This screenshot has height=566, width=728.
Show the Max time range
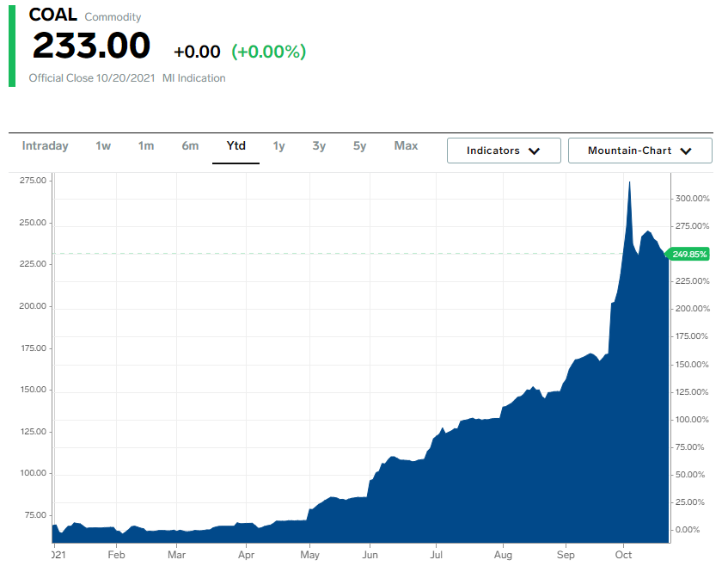click(x=406, y=146)
